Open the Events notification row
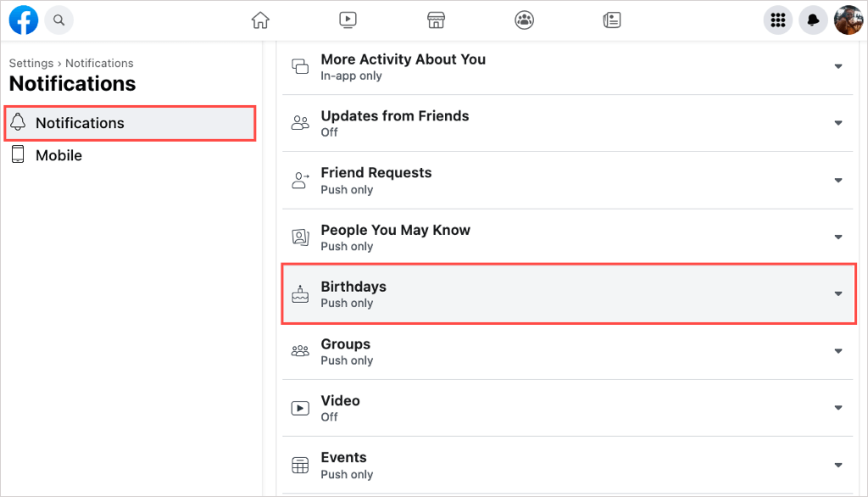The width and height of the screenshot is (868, 497). 343,465
